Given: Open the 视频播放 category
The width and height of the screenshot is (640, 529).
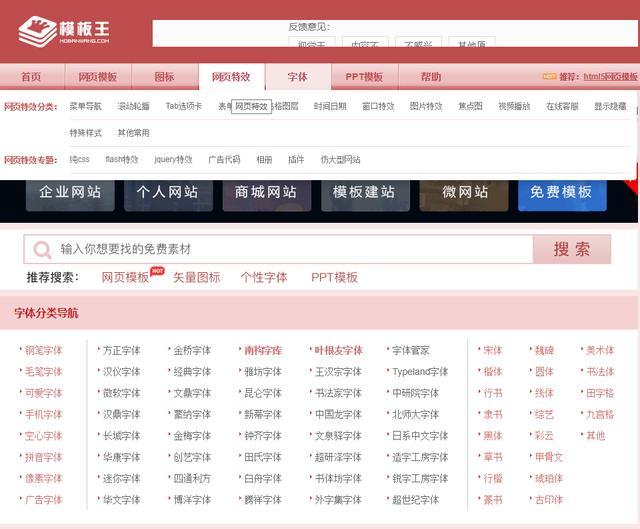Looking at the screenshot, I should tap(514, 107).
